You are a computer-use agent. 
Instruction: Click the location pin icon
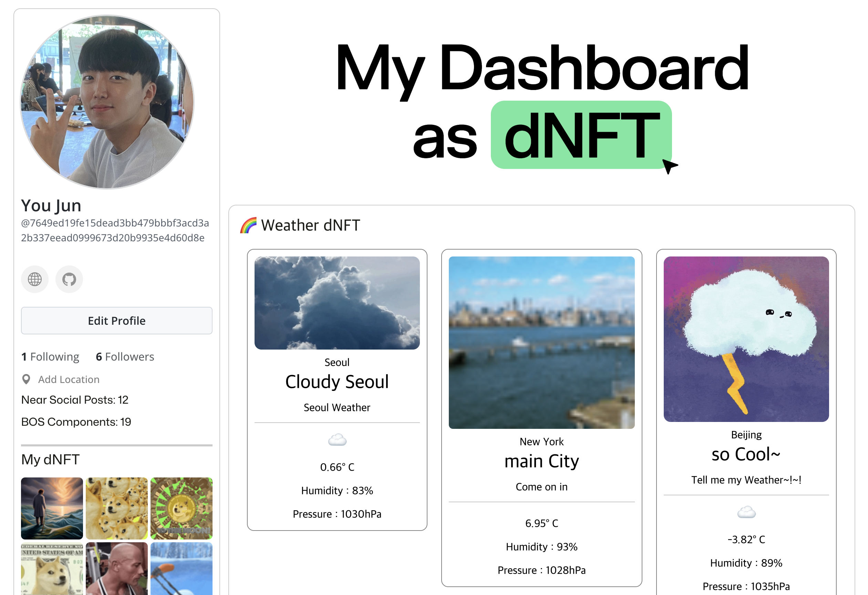(x=26, y=379)
